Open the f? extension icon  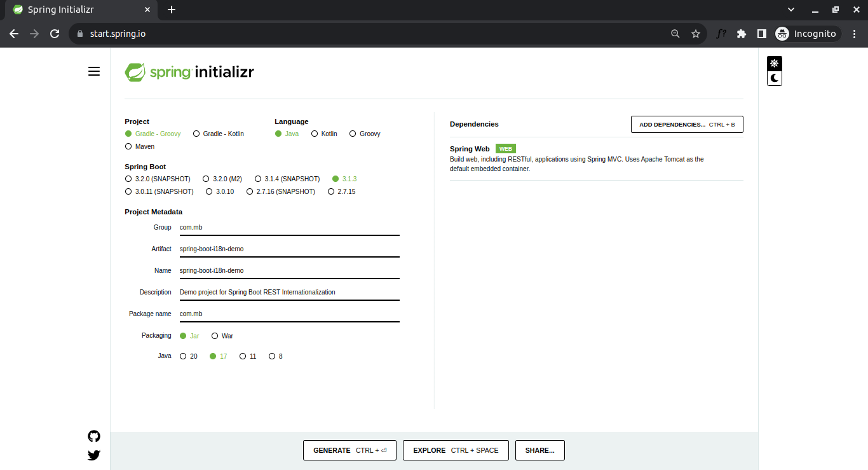click(721, 34)
